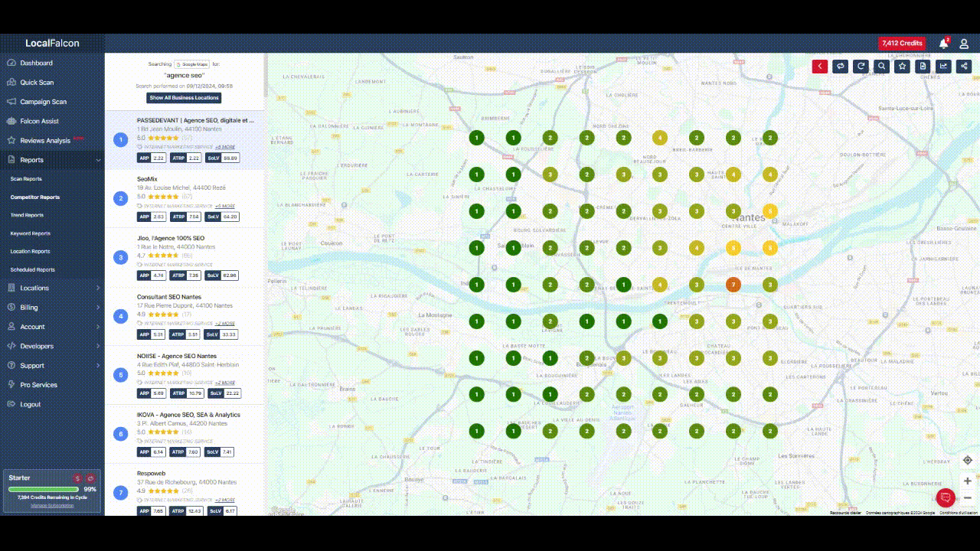The width and height of the screenshot is (980, 551).
Task: Expand the Billing sidebar section
Action: tap(52, 308)
